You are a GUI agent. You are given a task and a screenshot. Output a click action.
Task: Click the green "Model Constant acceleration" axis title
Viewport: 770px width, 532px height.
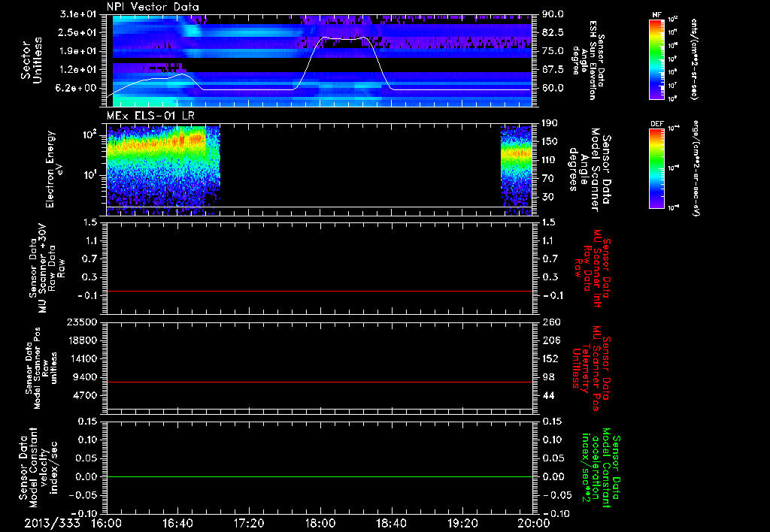(x=601, y=469)
